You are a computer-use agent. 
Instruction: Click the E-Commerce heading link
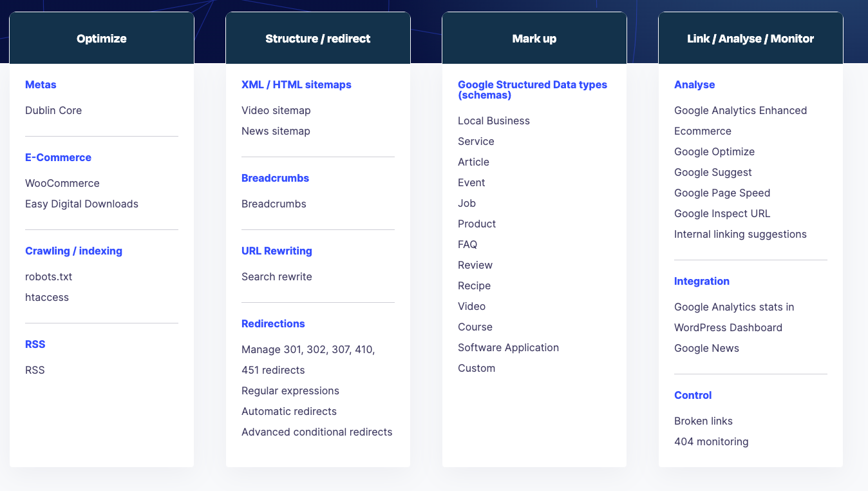pyautogui.click(x=58, y=157)
